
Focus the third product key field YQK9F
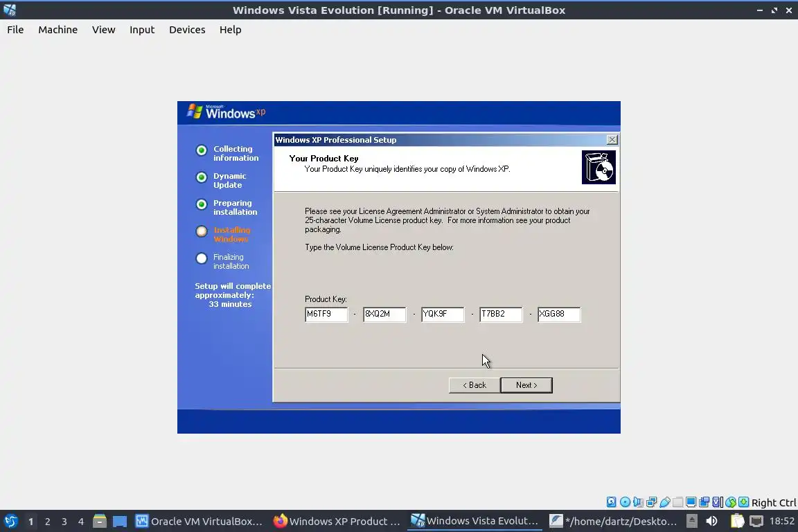[x=443, y=314]
